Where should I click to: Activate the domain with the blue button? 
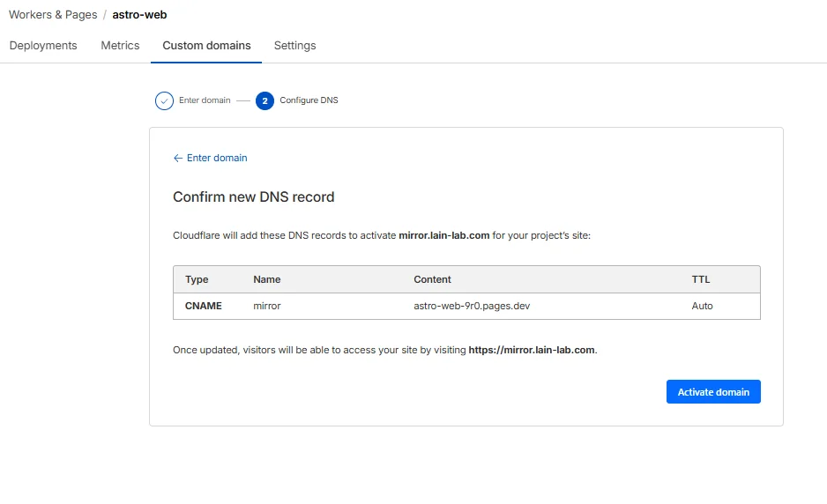(x=713, y=392)
